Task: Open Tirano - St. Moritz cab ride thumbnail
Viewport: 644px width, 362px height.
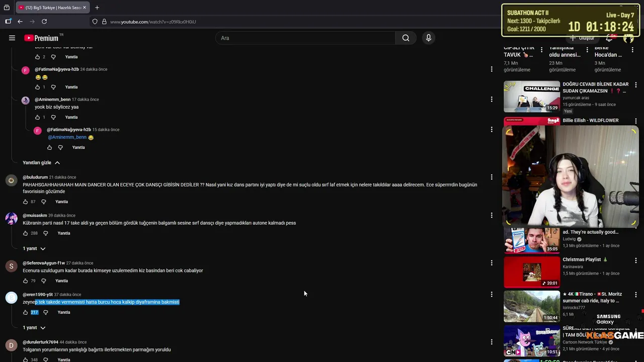Action: [532, 306]
